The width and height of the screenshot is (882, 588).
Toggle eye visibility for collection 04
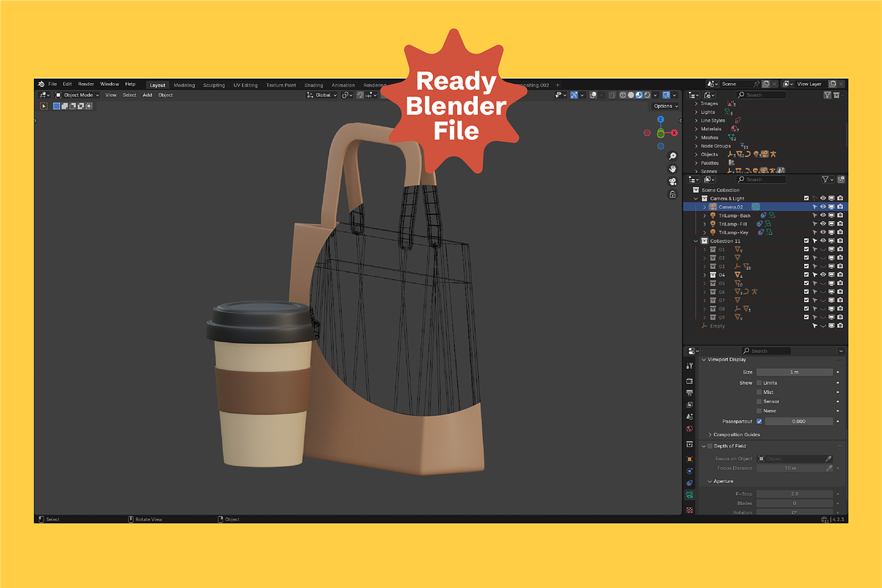click(x=823, y=275)
